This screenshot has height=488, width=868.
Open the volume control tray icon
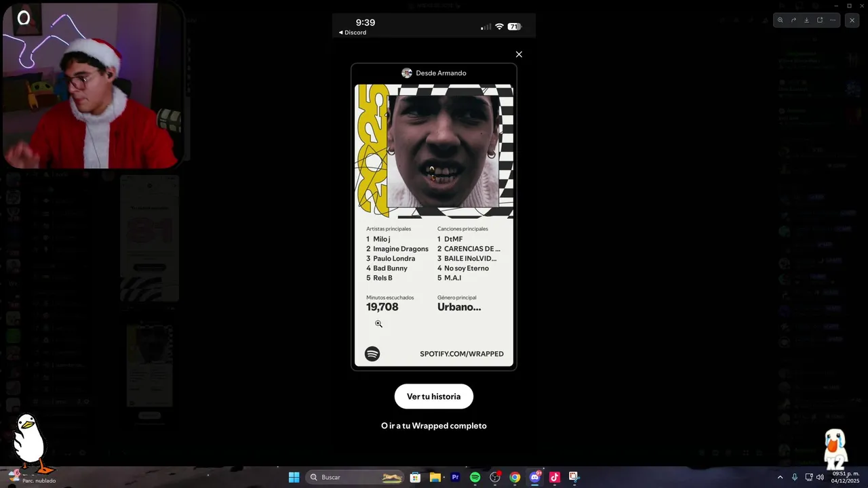click(820, 477)
